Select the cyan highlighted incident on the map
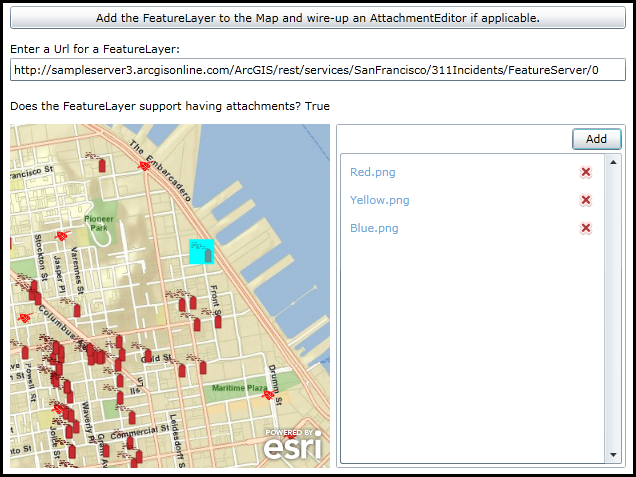This screenshot has width=636, height=477. pyautogui.click(x=202, y=251)
